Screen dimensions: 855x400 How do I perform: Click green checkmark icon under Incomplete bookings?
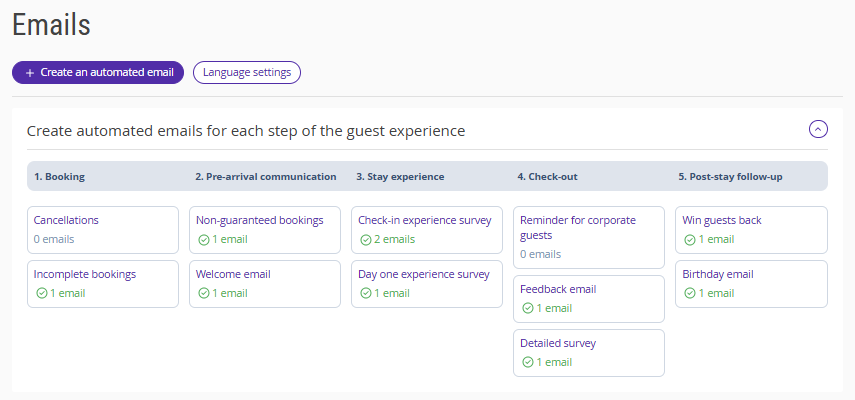click(42, 294)
